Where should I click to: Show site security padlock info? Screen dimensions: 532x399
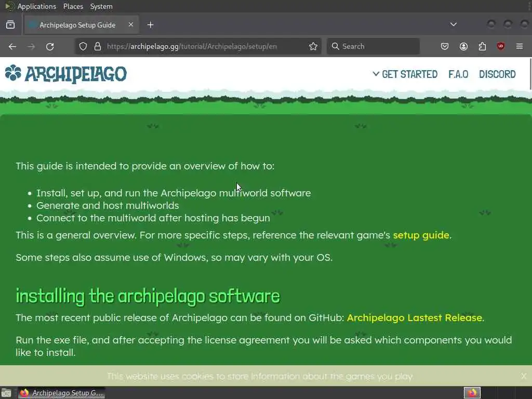[98, 46]
